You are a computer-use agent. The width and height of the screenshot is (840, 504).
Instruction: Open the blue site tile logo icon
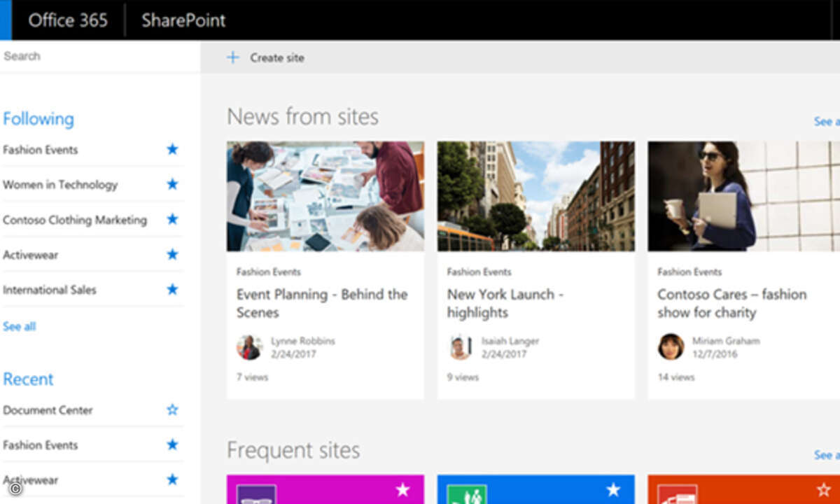click(x=467, y=494)
